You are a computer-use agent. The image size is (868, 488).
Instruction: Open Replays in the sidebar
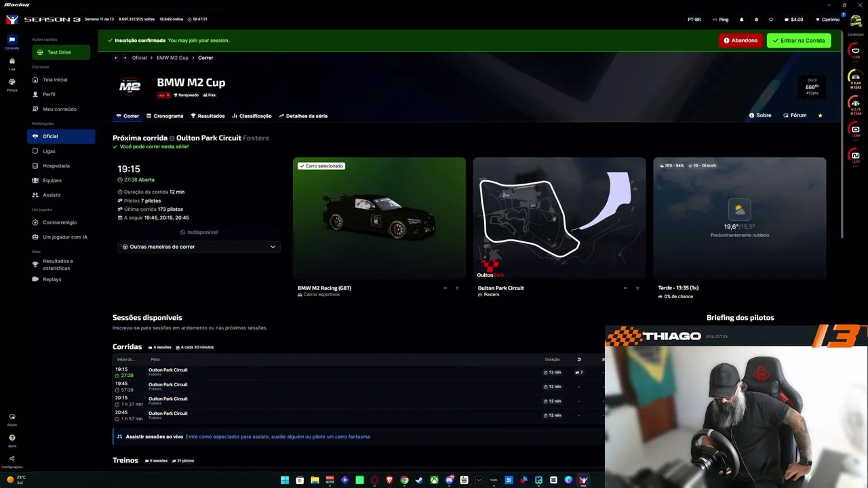pyautogui.click(x=61, y=279)
